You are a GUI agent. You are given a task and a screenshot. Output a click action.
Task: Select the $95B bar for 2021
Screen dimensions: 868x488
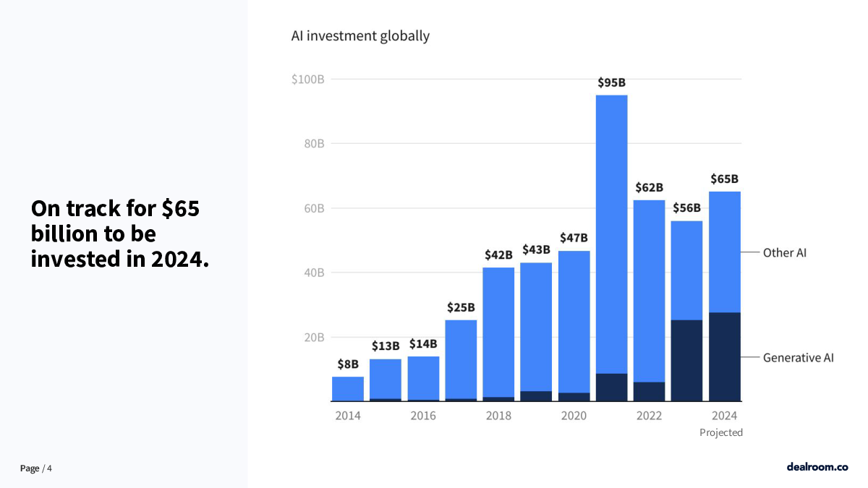point(611,248)
